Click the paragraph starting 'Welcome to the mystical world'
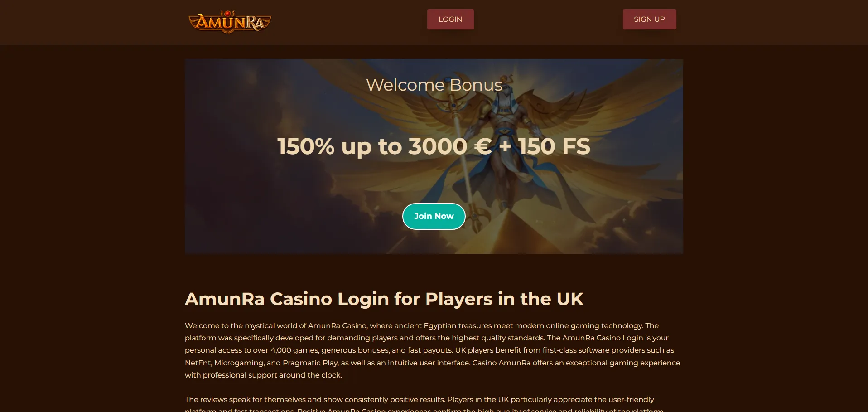The height and width of the screenshot is (412, 868). coord(433,350)
